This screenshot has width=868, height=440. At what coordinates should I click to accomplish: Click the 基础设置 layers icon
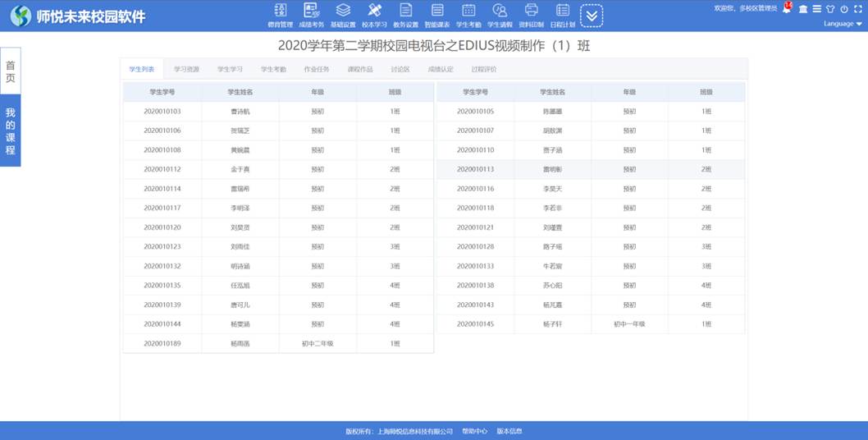343,11
